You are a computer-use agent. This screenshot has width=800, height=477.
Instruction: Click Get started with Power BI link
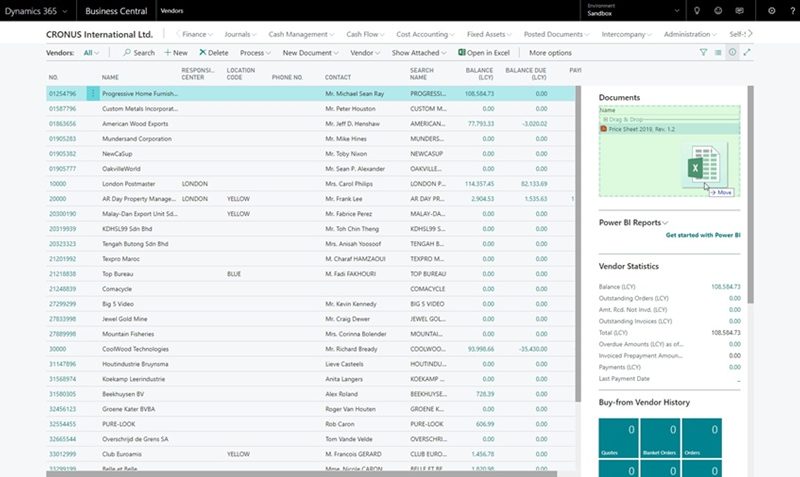(703, 235)
